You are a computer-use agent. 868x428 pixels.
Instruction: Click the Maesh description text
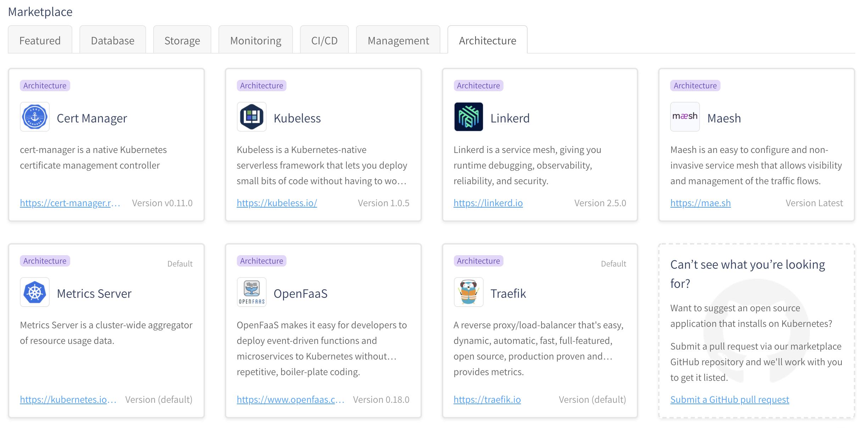[x=756, y=165]
